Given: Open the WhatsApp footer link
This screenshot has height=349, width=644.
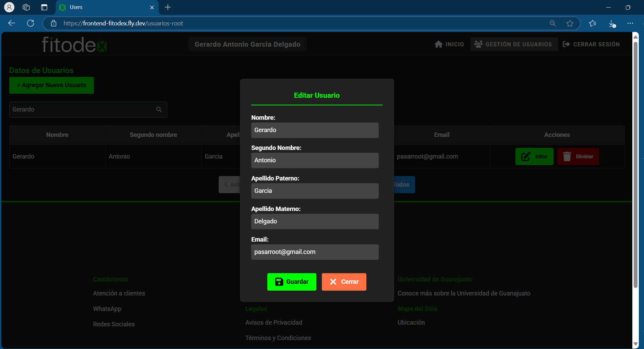Looking at the screenshot, I should 107,309.
